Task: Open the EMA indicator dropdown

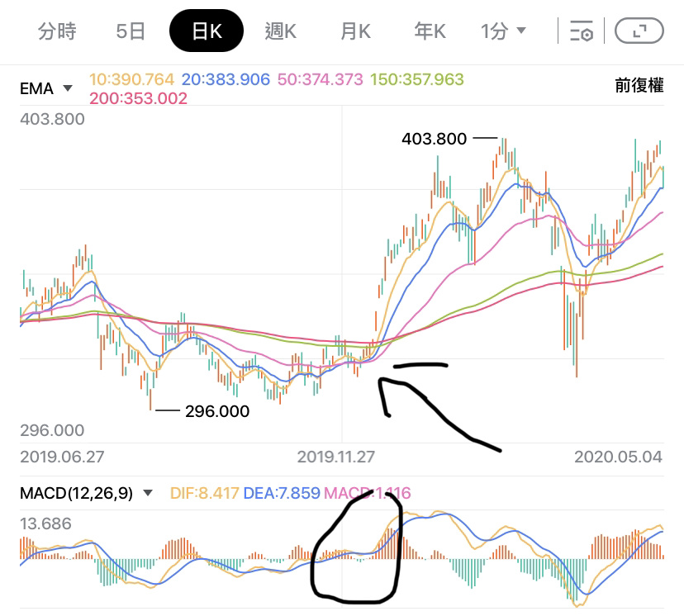Action: point(46,87)
